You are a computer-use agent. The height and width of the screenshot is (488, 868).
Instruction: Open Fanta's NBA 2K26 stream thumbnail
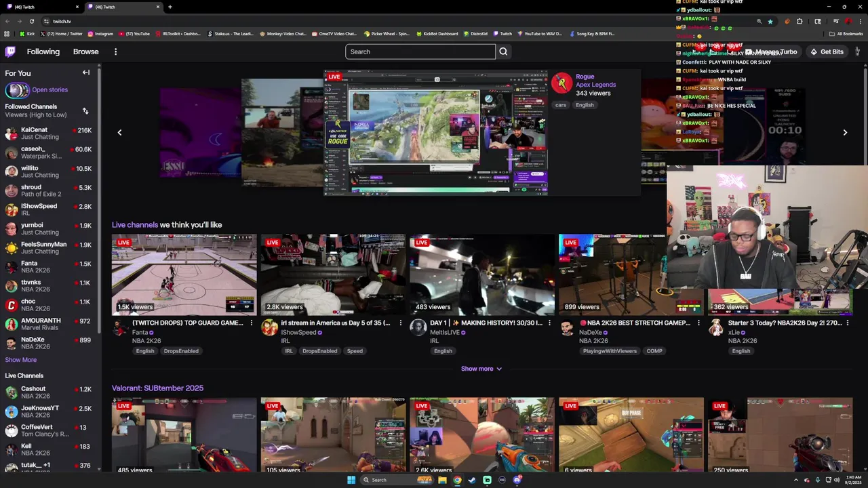click(x=184, y=274)
